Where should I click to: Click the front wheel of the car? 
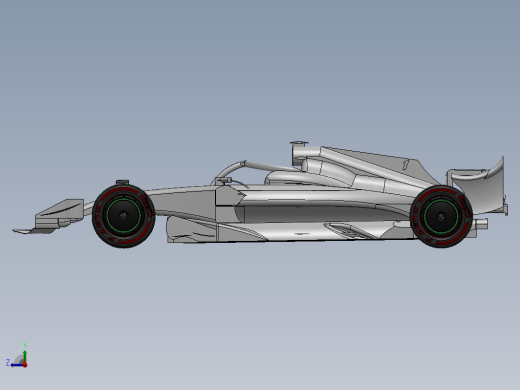124,216
